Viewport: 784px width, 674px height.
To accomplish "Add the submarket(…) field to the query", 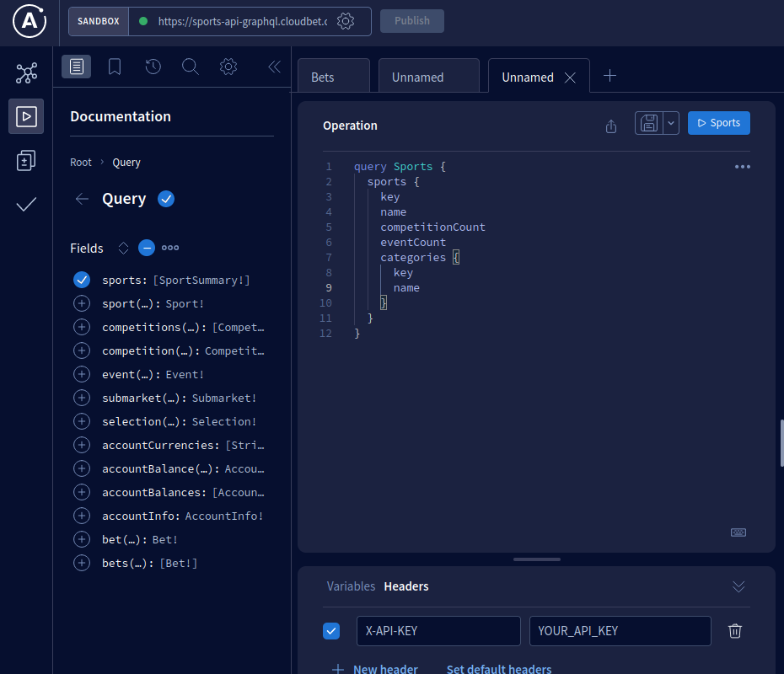I will tap(82, 398).
